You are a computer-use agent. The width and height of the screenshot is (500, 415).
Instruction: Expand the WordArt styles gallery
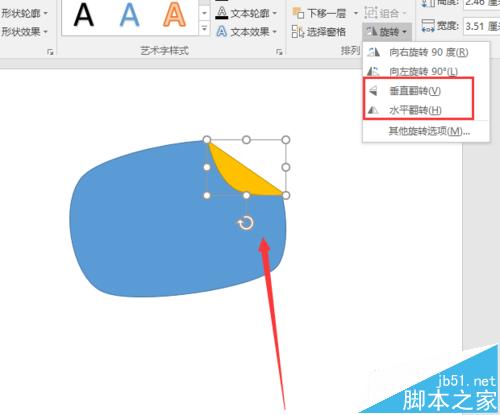204,29
